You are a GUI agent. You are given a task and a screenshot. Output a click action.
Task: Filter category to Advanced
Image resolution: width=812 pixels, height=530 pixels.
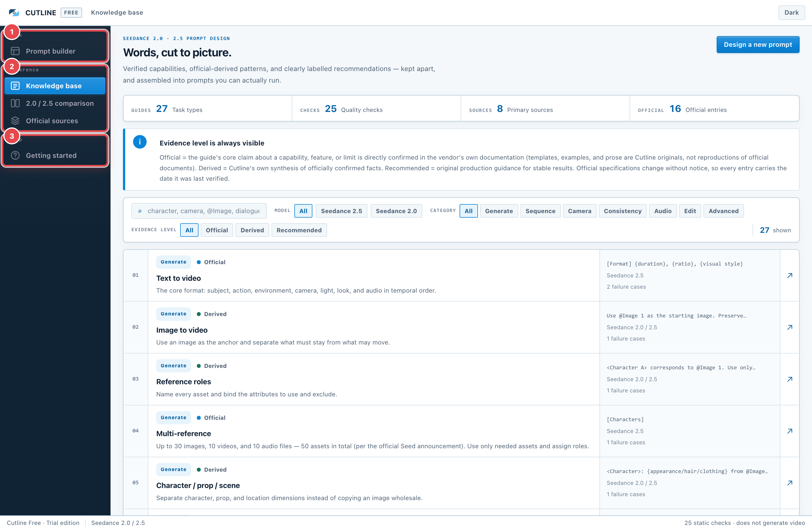(724, 211)
